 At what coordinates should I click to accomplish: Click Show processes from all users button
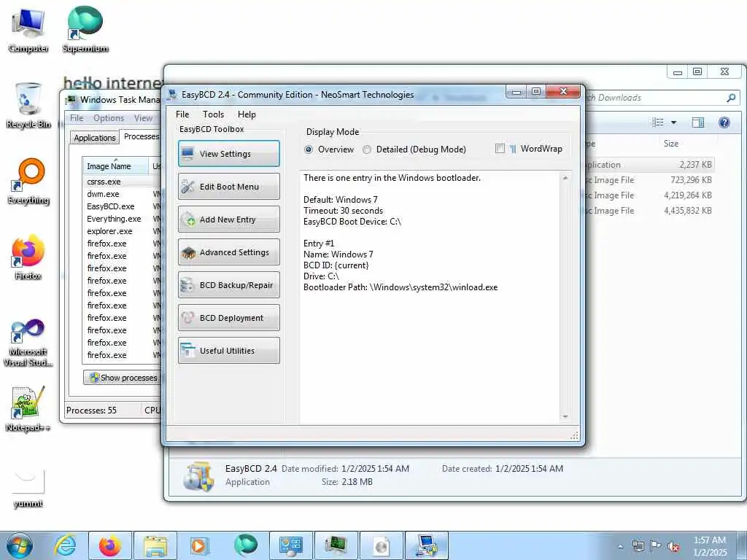(x=123, y=378)
